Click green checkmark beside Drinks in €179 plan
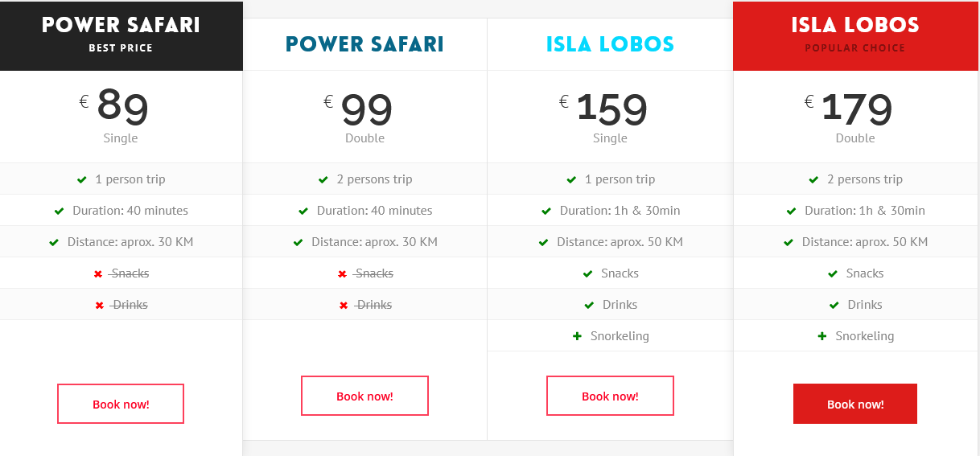980x456 pixels. [x=833, y=306]
